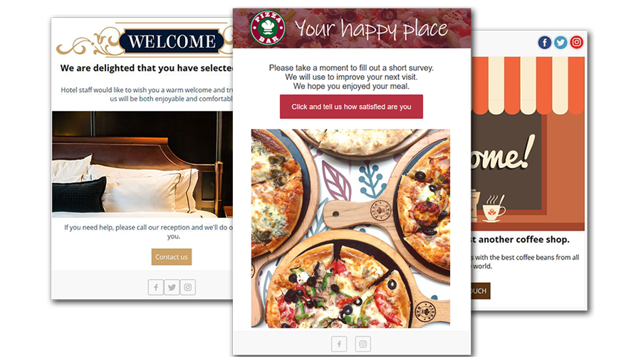Click the pizza photo

pos(350,229)
